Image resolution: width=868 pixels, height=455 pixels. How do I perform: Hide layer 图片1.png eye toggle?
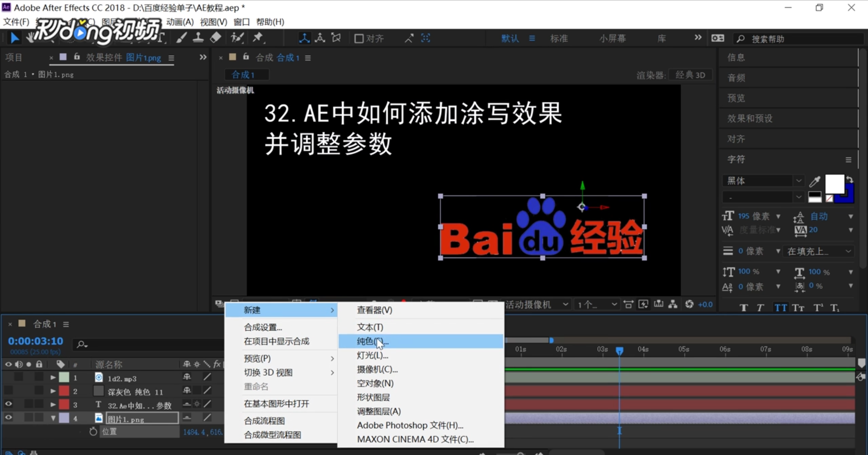click(x=8, y=418)
